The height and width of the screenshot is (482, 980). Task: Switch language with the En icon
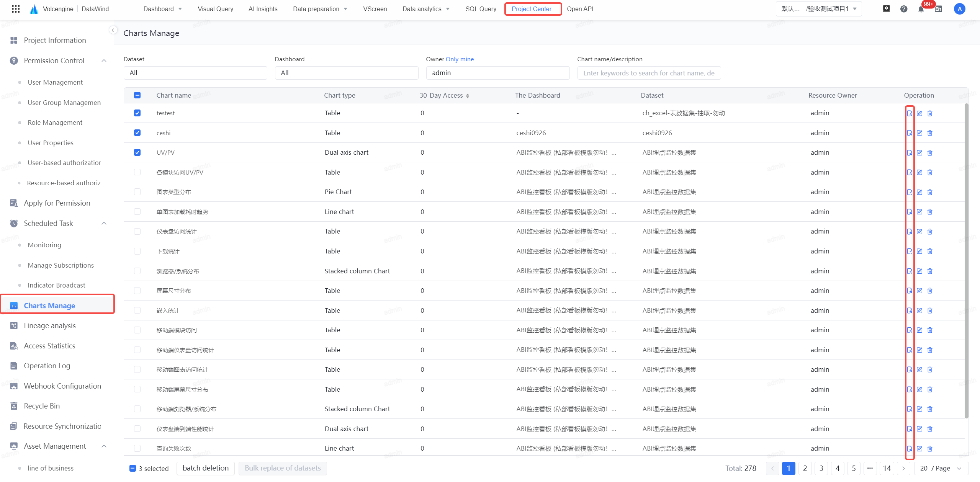(x=938, y=9)
